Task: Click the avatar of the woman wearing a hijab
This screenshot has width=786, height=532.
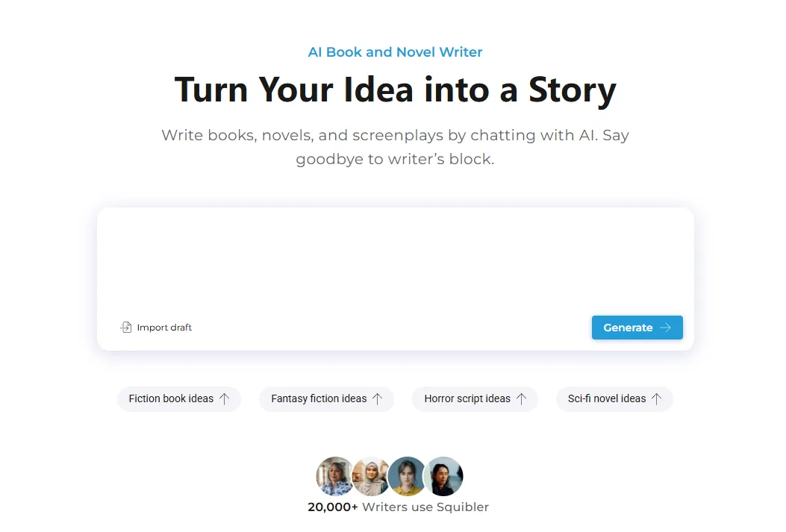Action: click(x=369, y=476)
